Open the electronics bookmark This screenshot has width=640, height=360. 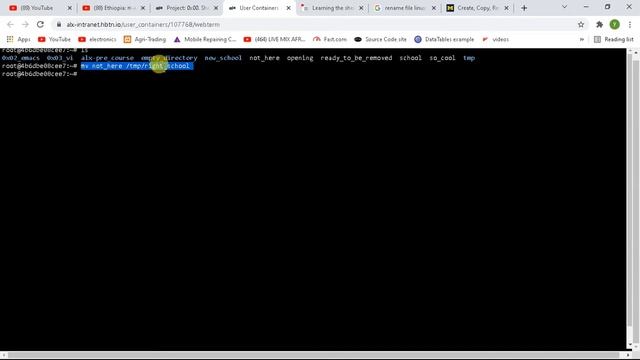(97, 39)
